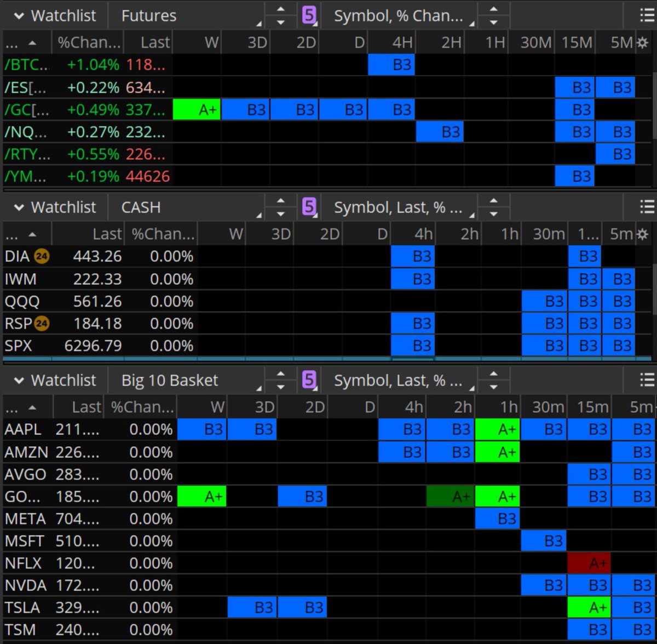This screenshot has height=644, width=657.
Task: Click the purple 5 link icon in Big 10 Basket panel
Action: pos(309,380)
